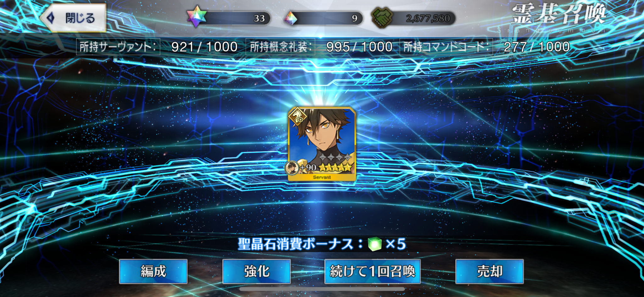Tap the 霊基召喚 title logo
This screenshot has width=644, height=297.
(x=558, y=15)
